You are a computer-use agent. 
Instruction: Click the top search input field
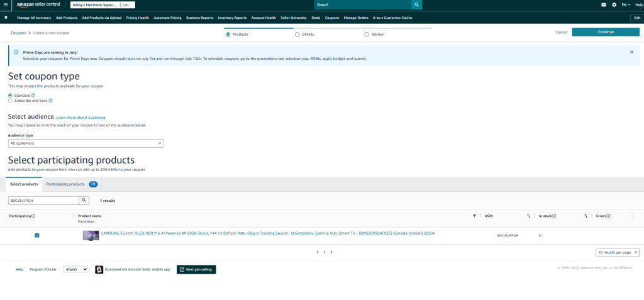[363, 4]
